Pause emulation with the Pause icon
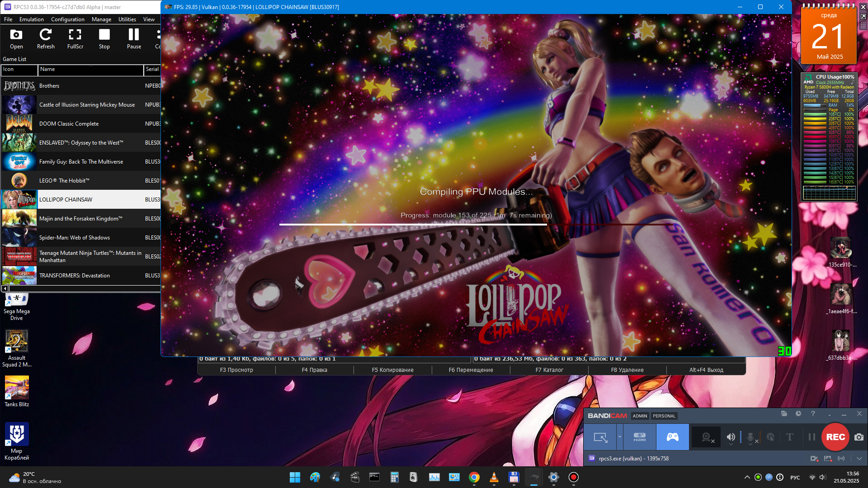The image size is (868, 488). click(x=134, y=39)
